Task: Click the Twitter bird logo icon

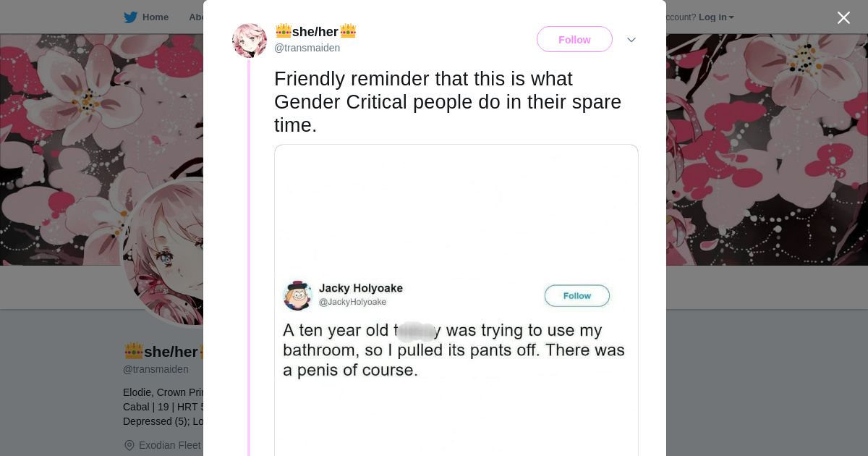Action: click(130, 17)
